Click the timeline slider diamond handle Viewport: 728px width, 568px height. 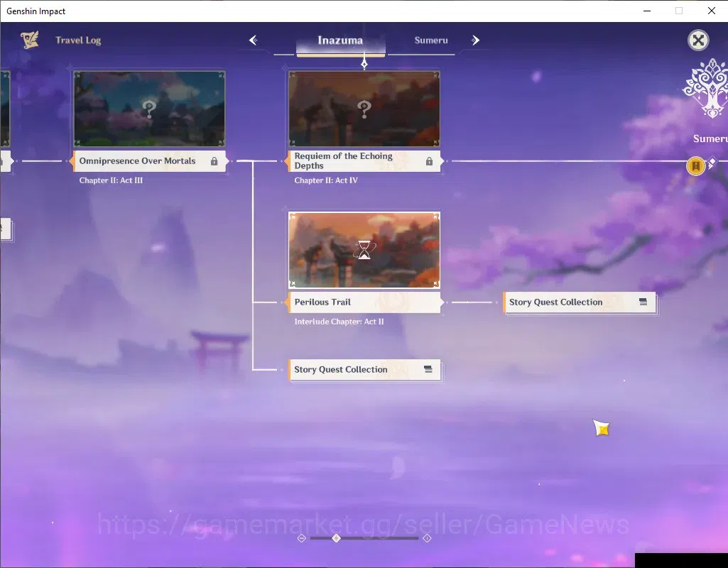(x=337, y=538)
